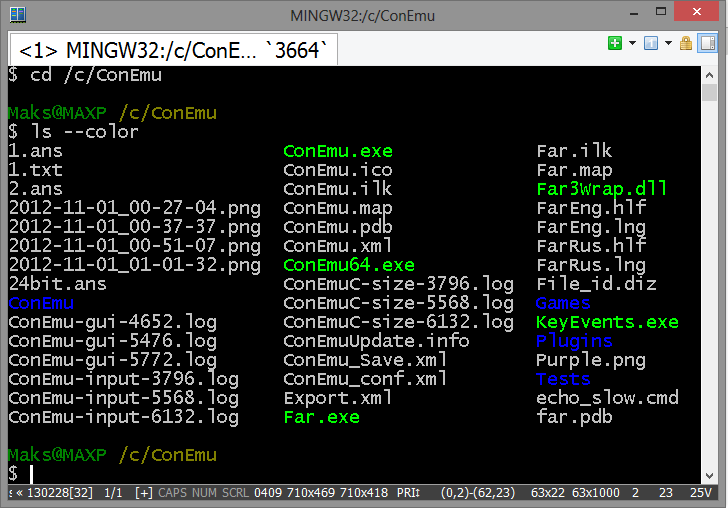This screenshot has width=728, height=508.
Task: Click ConEmu_Save.xml file name
Action: point(365,360)
